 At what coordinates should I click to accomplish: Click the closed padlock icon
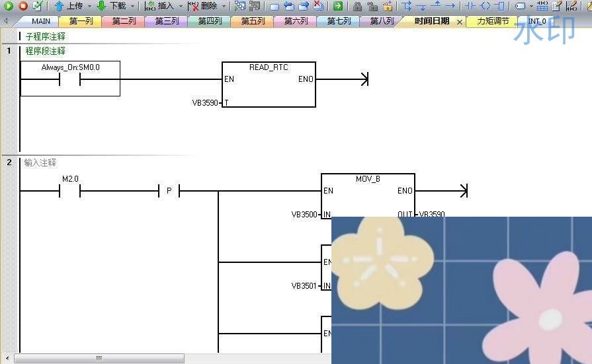pyautogui.click(x=357, y=6)
